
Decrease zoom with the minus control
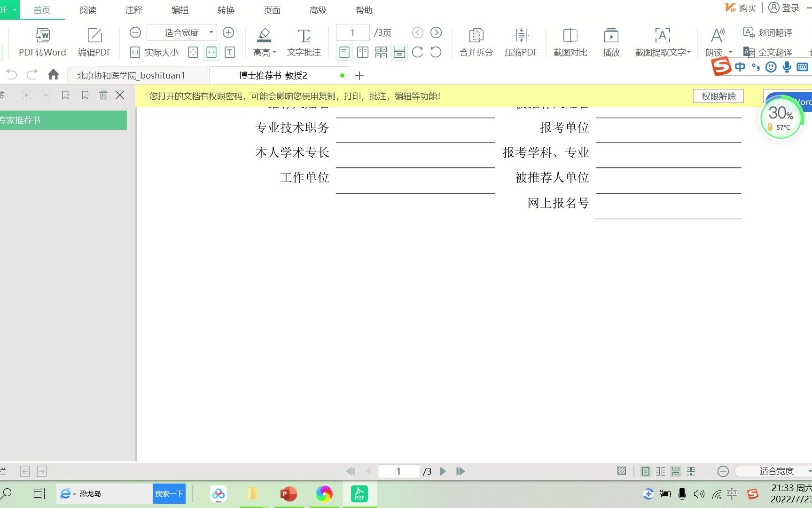[x=135, y=32]
